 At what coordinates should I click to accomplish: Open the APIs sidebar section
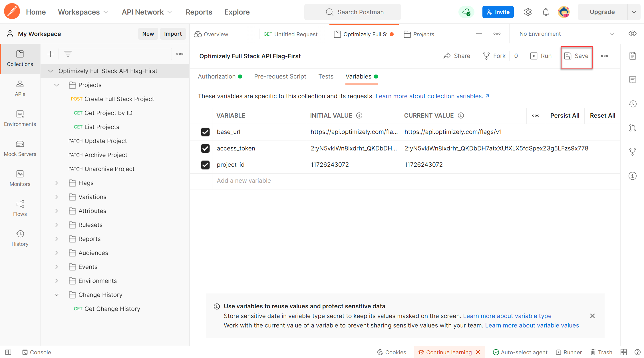coord(20,89)
